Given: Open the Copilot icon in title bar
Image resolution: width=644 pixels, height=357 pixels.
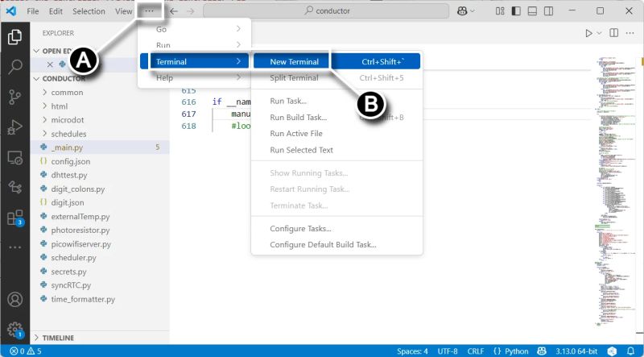Looking at the screenshot, I should pos(462,11).
